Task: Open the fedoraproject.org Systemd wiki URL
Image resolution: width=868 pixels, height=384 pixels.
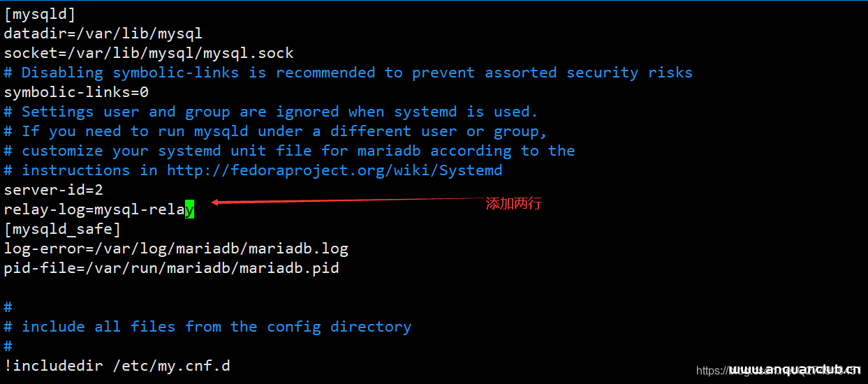Action: point(334,170)
